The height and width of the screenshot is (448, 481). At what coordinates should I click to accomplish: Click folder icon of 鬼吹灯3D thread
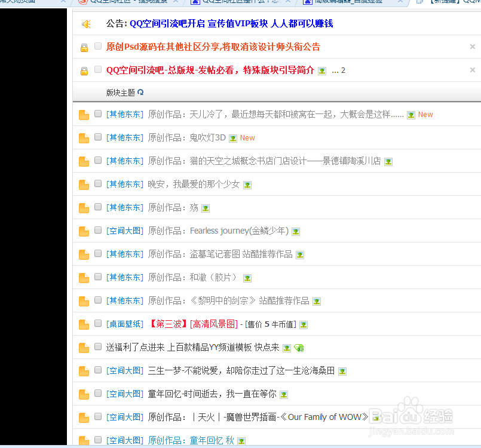pyautogui.click(x=84, y=138)
